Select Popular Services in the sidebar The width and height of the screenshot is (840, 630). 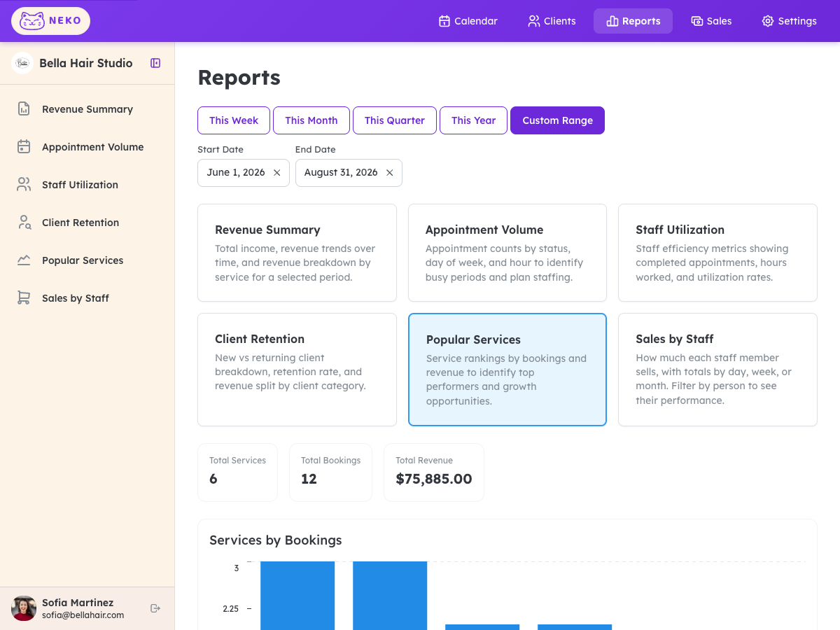click(x=87, y=260)
